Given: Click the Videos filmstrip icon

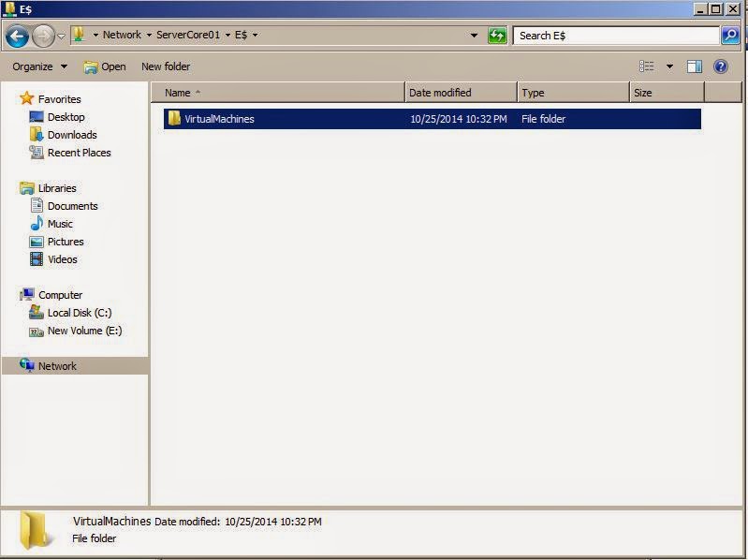Looking at the screenshot, I should coord(37,259).
